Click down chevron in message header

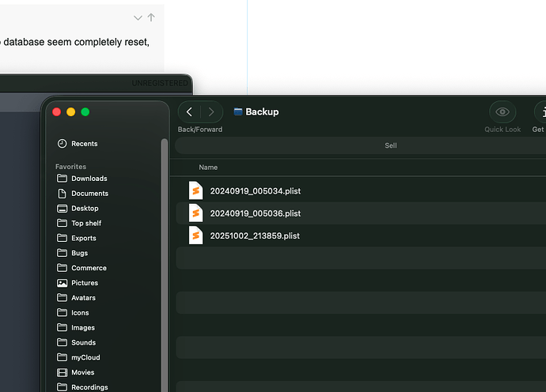[138, 17]
